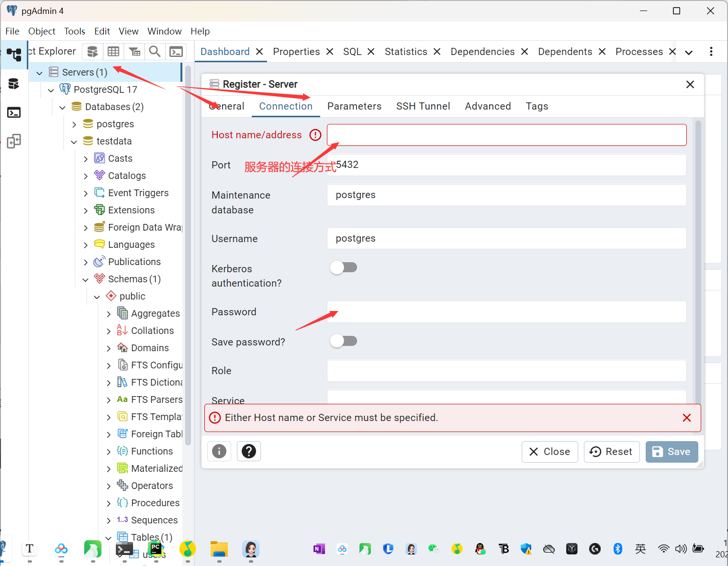This screenshot has height=566, width=728.
Task: Click the Username field containing postgres
Action: pyautogui.click(x=507, y=238)
